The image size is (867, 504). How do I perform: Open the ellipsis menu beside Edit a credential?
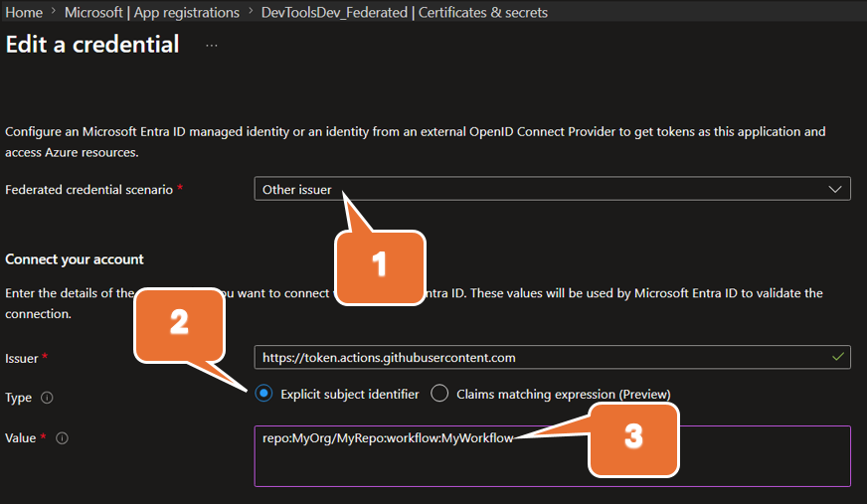point(211,46)
